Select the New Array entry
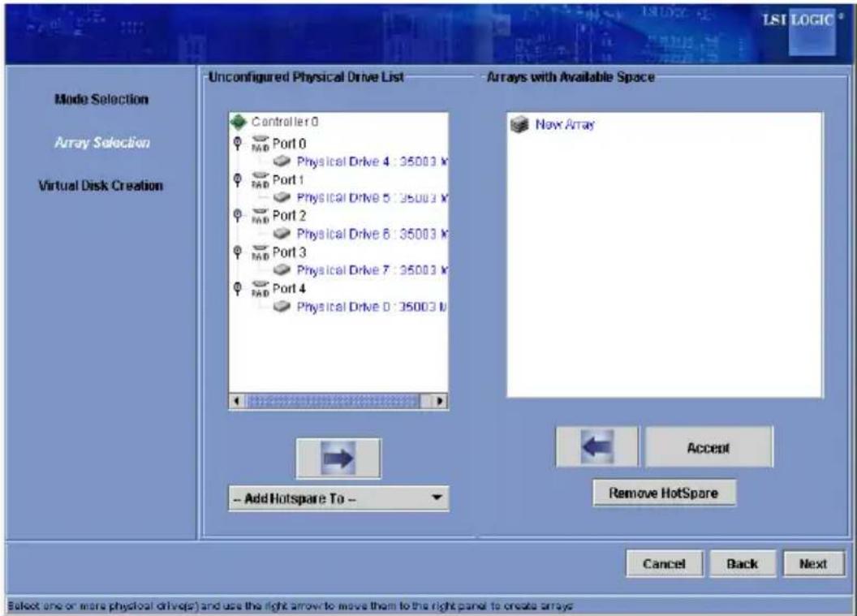Image resolution: width=857 pixels, height=616 pixels. point(565,125)
